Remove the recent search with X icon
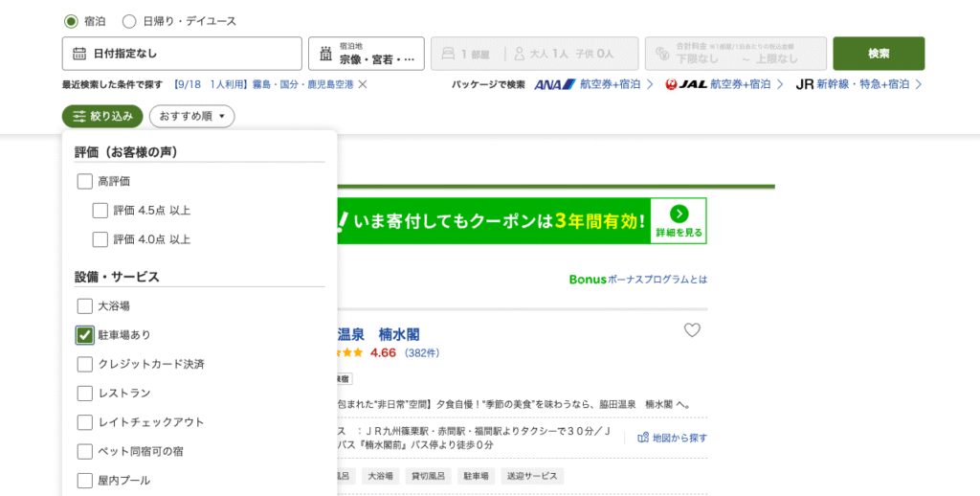This screenshot has width=980, height=496. (x=363, y=84)
